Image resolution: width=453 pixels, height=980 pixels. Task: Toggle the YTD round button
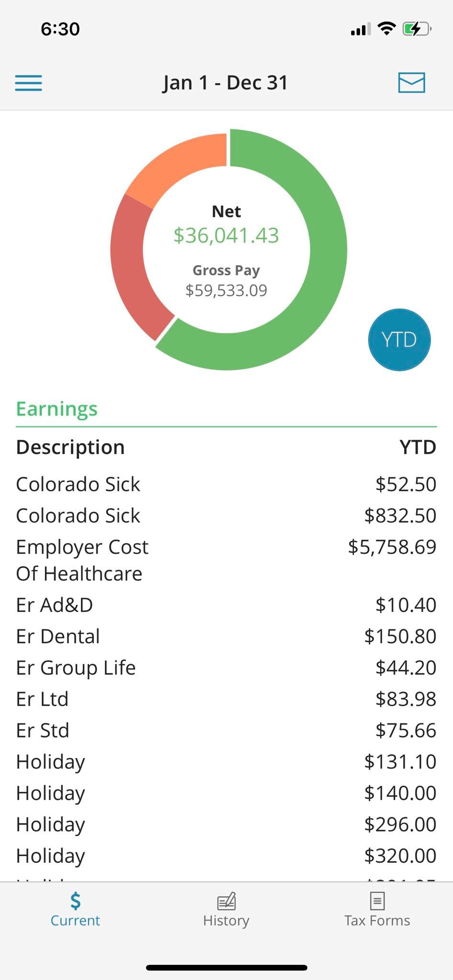tap(399, 340)
